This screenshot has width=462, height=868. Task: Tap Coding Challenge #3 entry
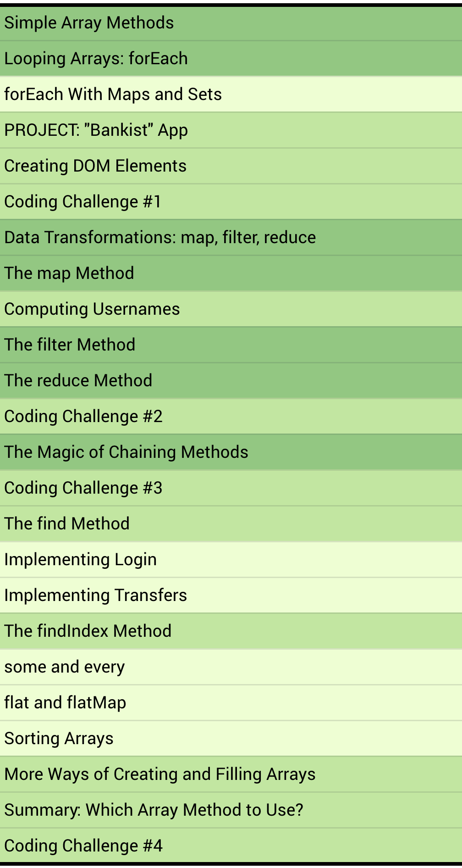click(83, 488)
